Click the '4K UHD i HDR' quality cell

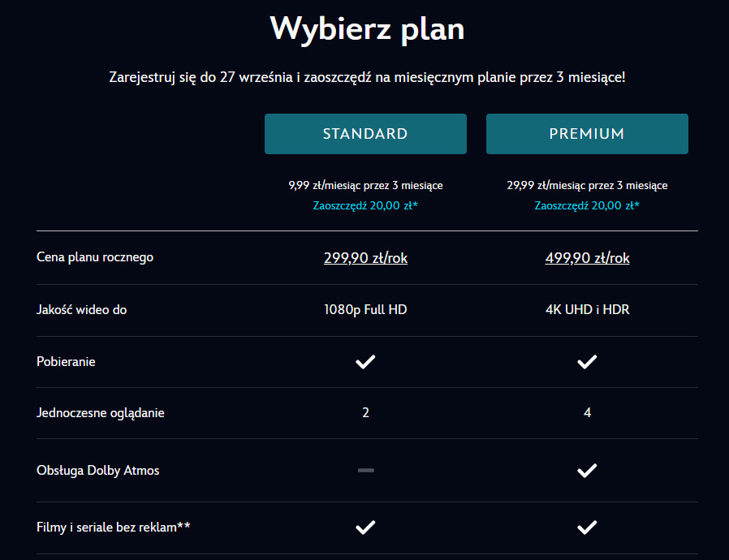[587, 309]
